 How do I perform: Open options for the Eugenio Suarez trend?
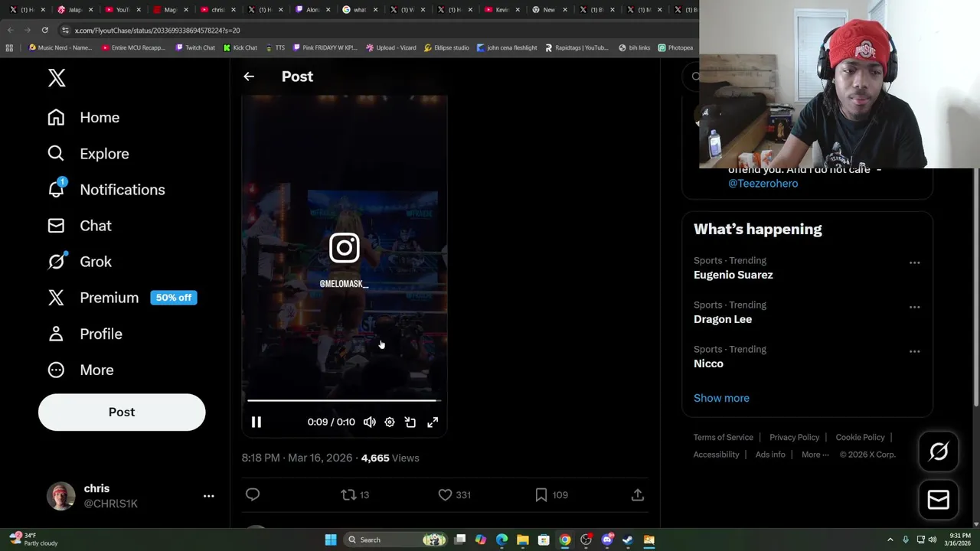[914, 262]
